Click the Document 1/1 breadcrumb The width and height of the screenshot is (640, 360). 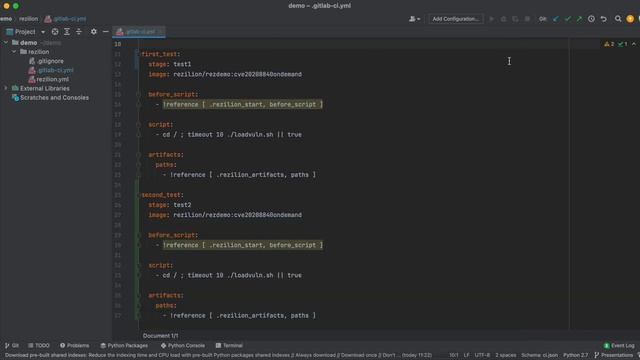160,336
